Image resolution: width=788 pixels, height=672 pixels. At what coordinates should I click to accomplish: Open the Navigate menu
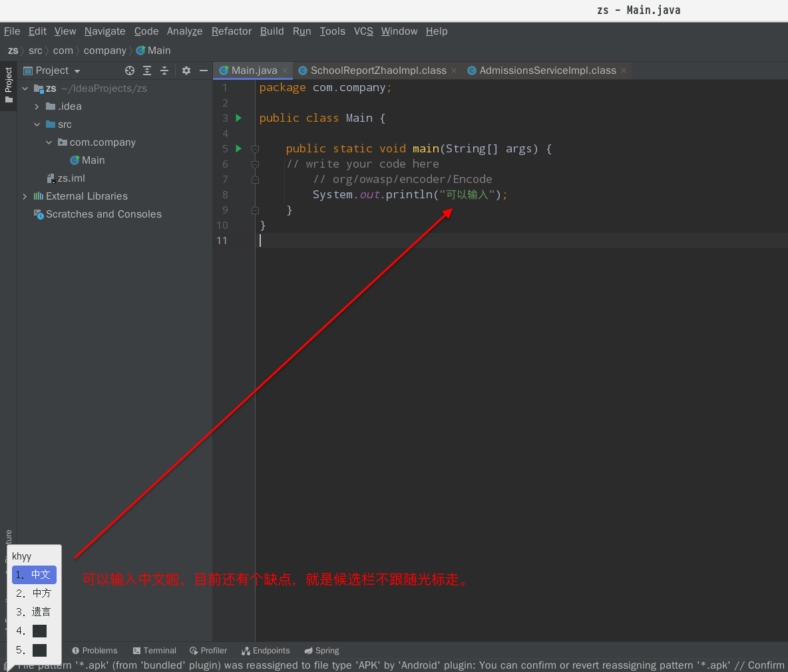[105, 31]
